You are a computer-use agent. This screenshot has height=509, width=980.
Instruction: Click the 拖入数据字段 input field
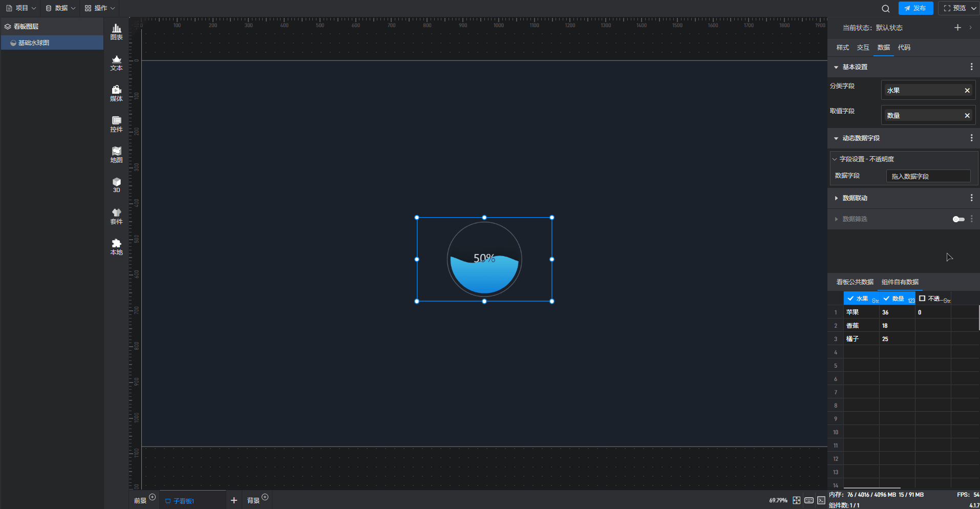(x=928, y=176)
